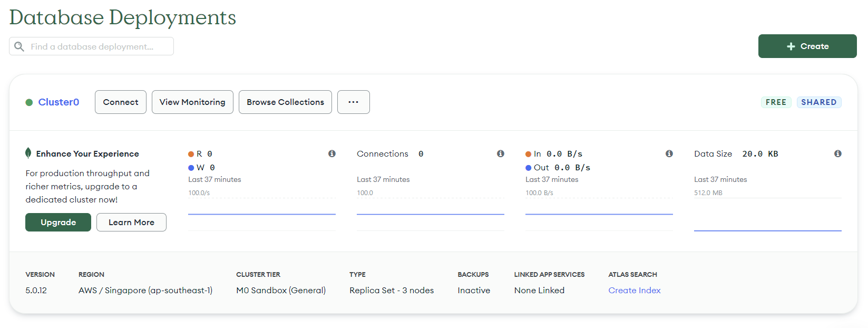Follow the Create Index link
Viewport: 868px width, 328px height.
coord(635,291)
